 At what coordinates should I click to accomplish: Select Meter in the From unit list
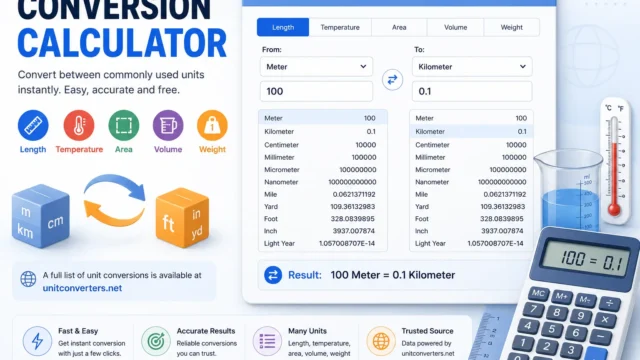(x=322, y=118)
